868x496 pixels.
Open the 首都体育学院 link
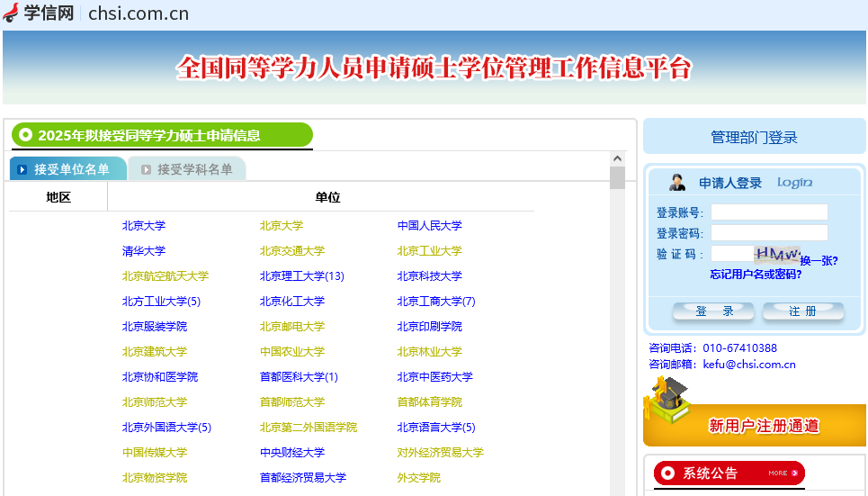coord(430,401)
